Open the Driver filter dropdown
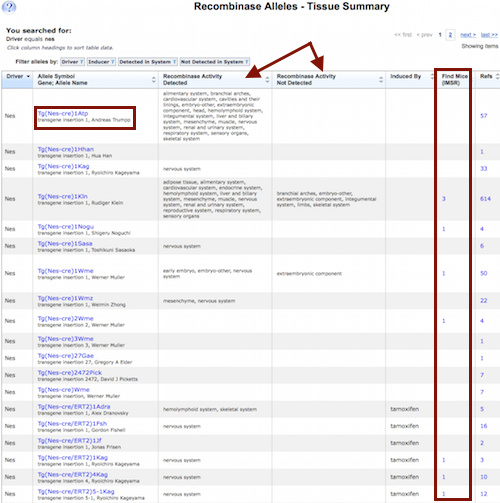The image size is (500, 503). (x=72, y=62)
